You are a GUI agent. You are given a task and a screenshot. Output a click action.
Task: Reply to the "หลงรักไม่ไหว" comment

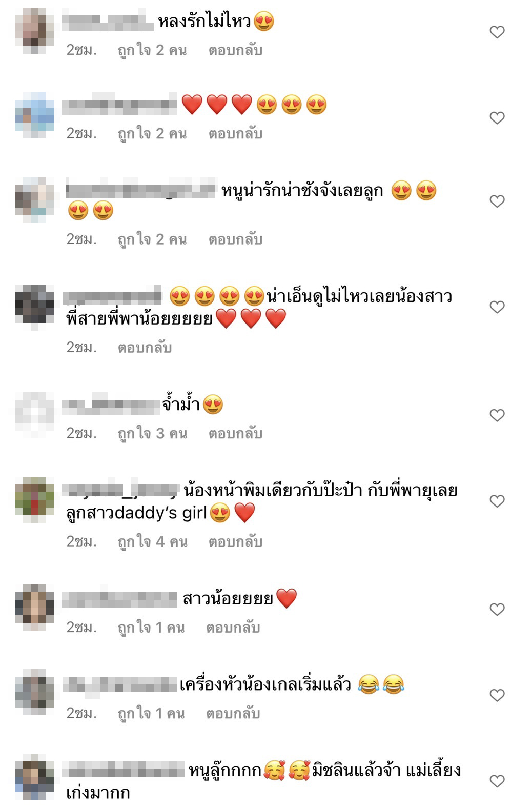tap(235, 50)
